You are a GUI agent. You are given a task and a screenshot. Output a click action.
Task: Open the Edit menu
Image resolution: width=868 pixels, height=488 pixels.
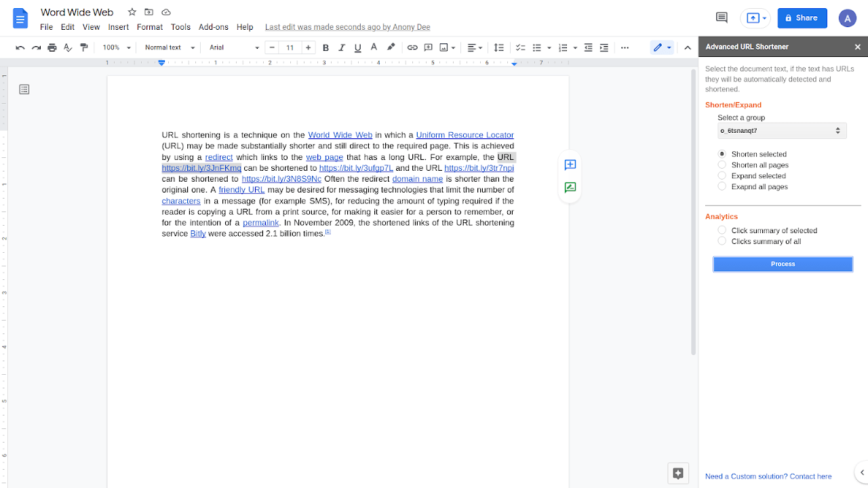pyautogui.click(x=67, y=27)
